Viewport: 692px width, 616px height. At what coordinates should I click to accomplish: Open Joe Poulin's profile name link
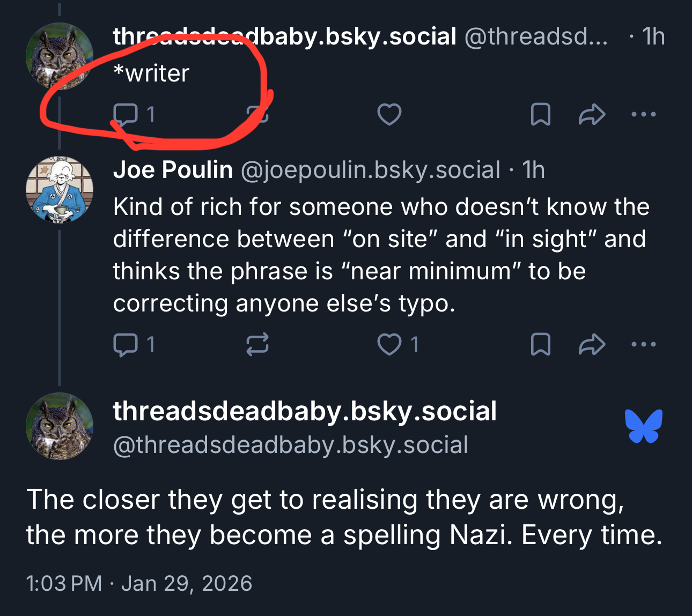point(173,170)
